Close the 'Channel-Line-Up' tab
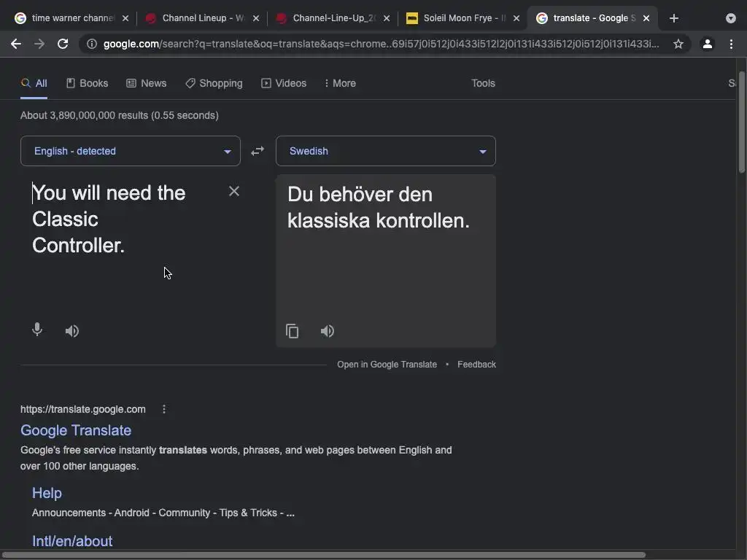The width and height of the screenshot is (747, 560). coord(387,18)
